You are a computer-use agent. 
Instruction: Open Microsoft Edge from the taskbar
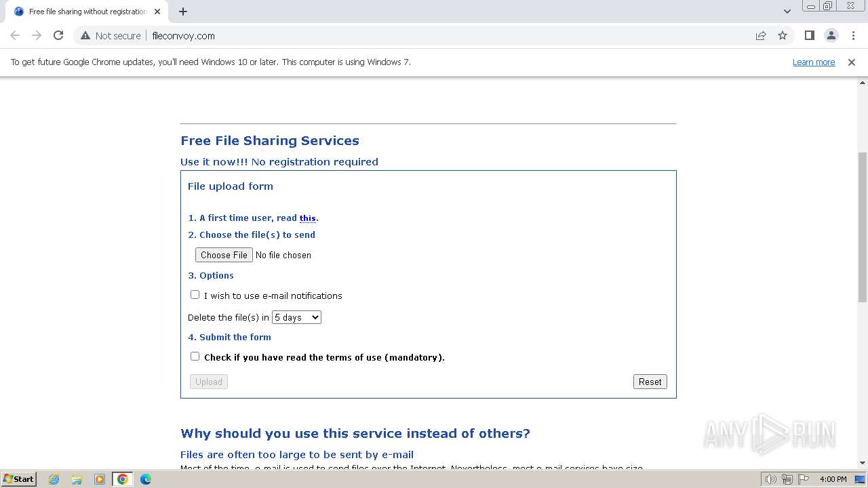pyautogui.click(x=145, y=479)
